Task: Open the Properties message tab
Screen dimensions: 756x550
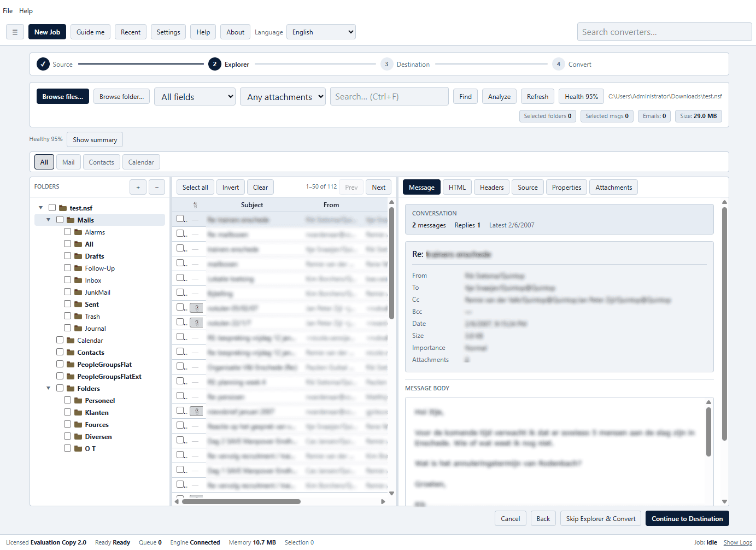Action: (566, 188)
